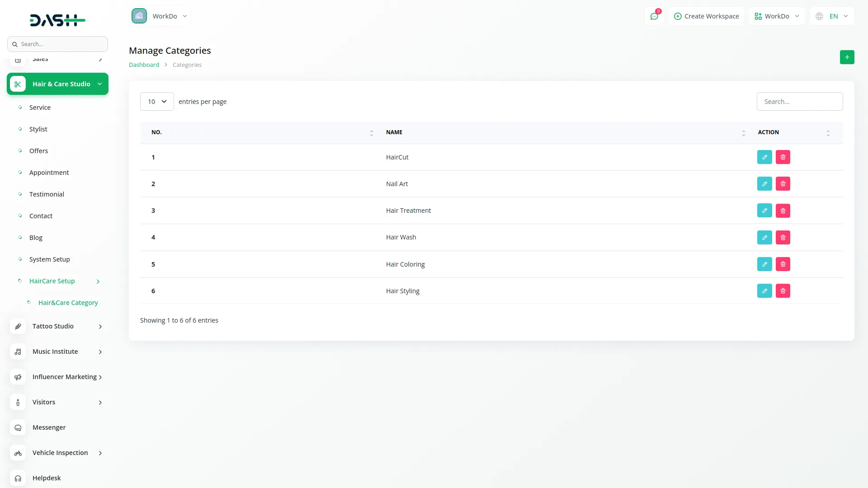Click the Tattoo Studio sidebar icon
Image resolution: width=868 pixels, height=488 pixels.
point(18,326)
